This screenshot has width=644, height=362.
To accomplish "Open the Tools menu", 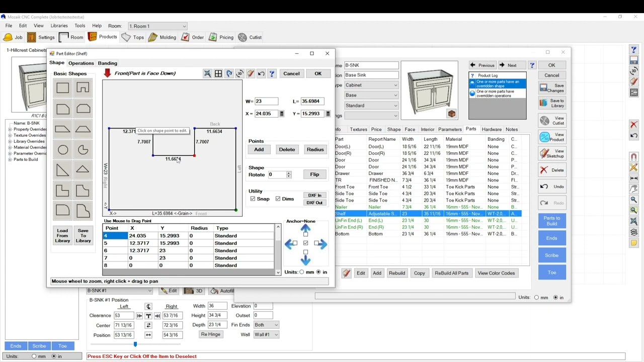I will (80, 26).
